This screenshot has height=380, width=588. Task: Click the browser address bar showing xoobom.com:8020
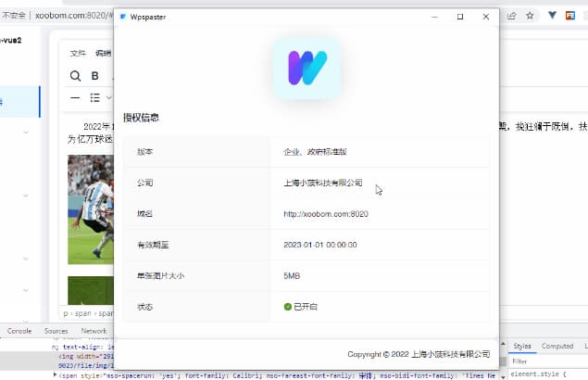pos(73,16)
